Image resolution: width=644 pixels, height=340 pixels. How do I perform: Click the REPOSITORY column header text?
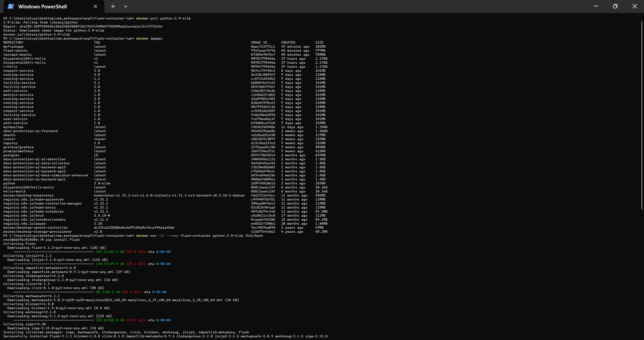click(x=13, y=43)
